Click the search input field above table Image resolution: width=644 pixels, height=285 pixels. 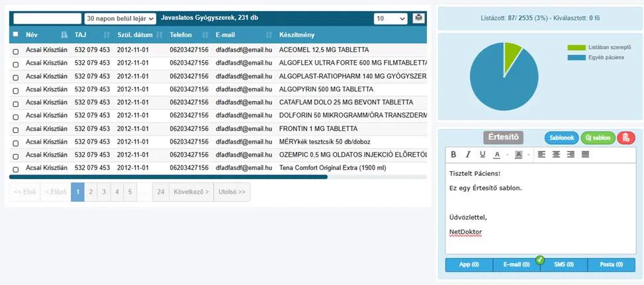point(47,19)
